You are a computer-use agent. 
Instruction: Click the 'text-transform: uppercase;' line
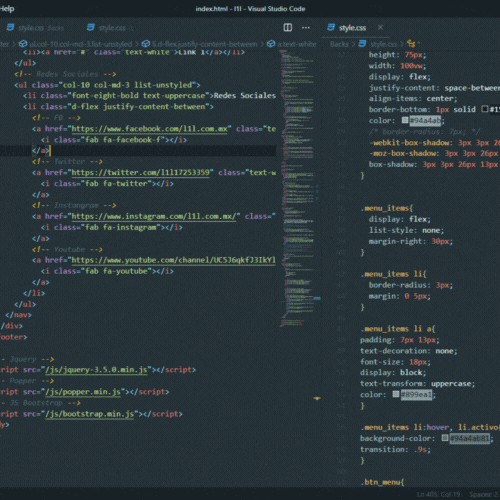click(417, 384)
